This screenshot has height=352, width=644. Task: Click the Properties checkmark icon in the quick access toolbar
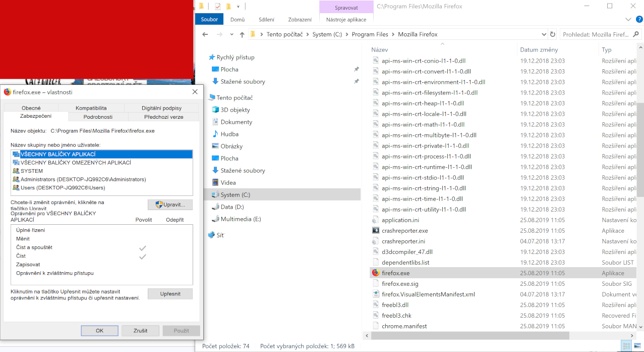coord(217,7)
